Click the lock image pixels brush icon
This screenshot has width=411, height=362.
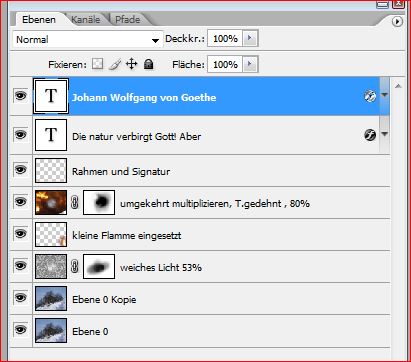[x=115, y=64]
